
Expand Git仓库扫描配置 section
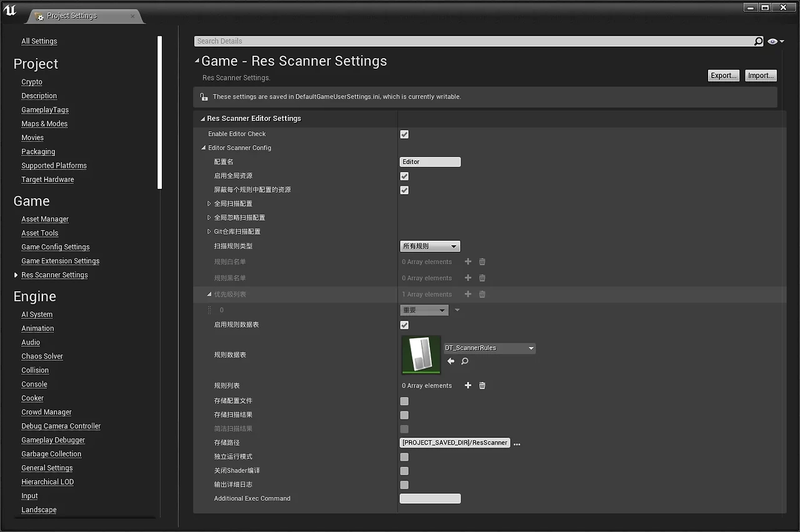[209, 232]
